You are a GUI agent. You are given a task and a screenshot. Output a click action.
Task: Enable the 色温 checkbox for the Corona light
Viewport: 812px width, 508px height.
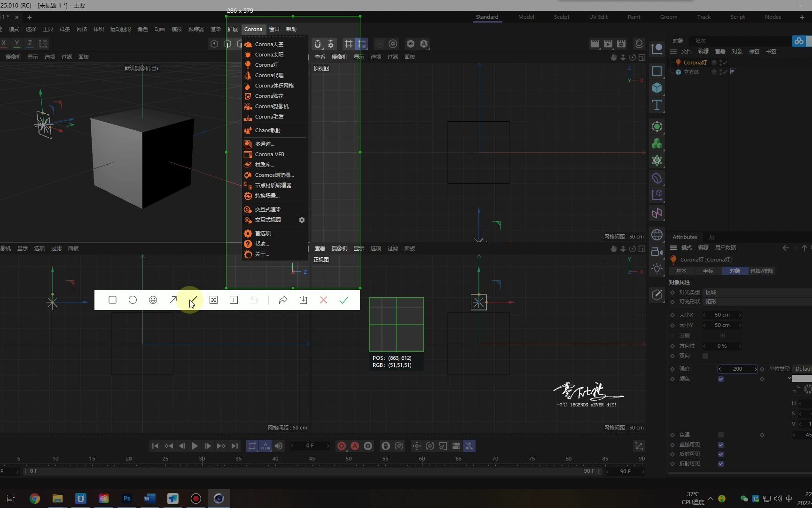pyautogui.click(x=722, y=435)
